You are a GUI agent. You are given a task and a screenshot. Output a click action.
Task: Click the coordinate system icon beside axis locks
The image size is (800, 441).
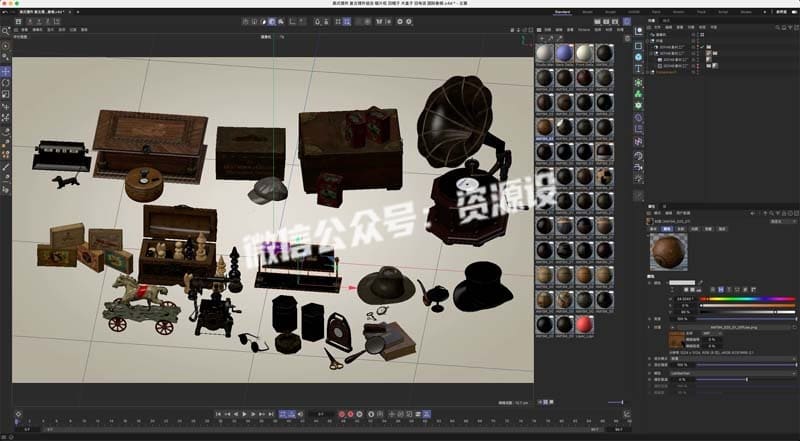(x=57, y=21)
